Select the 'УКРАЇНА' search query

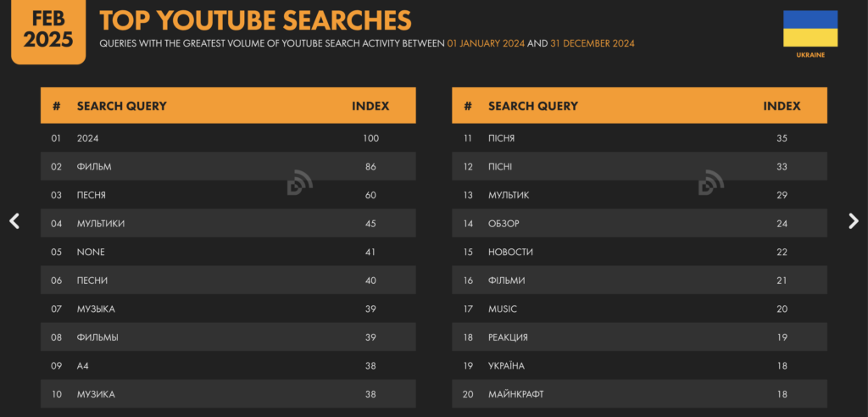tap(507, 366)
